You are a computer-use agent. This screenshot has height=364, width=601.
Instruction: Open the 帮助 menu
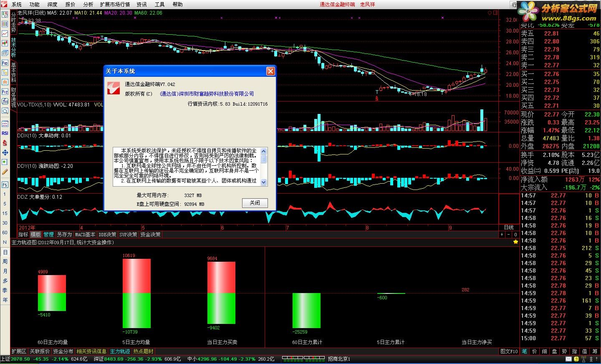(x=177, y=4)
